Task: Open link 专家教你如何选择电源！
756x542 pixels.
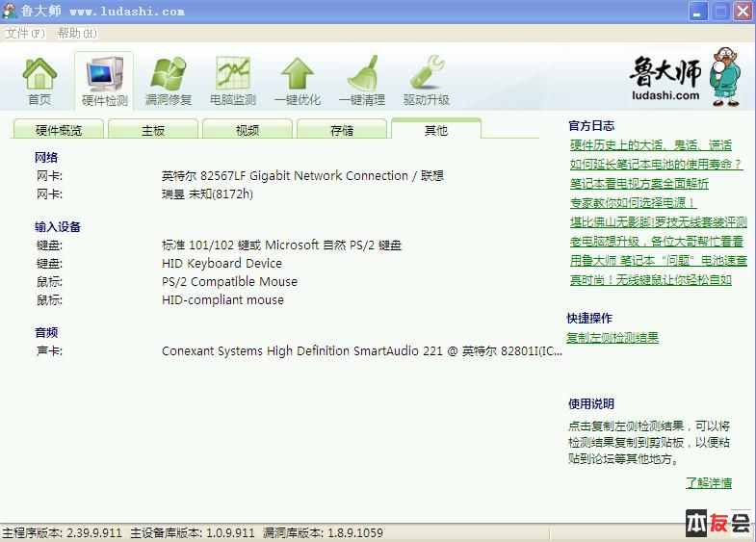Action: [x=633, y=203]
